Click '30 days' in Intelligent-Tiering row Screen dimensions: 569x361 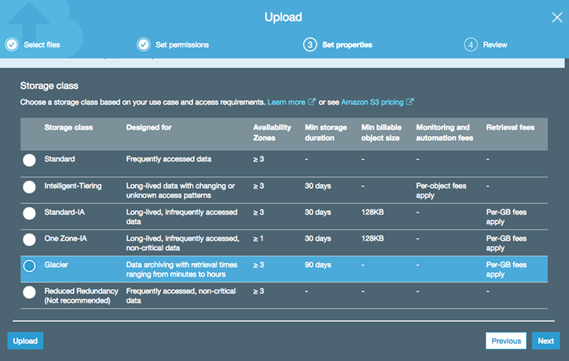coord(318,186)
